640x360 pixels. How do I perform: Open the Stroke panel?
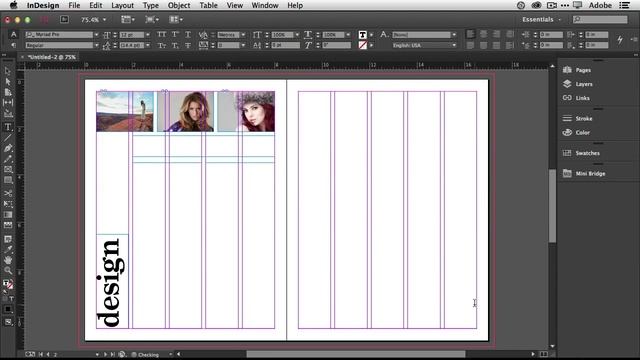584,118
